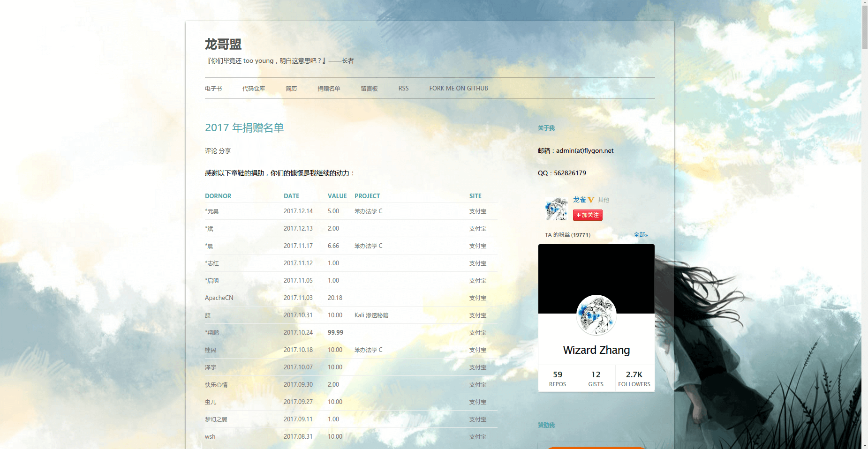The image size is (868, 449).
Task: Open the 电子书 menu item
Action: coord(213,88)
